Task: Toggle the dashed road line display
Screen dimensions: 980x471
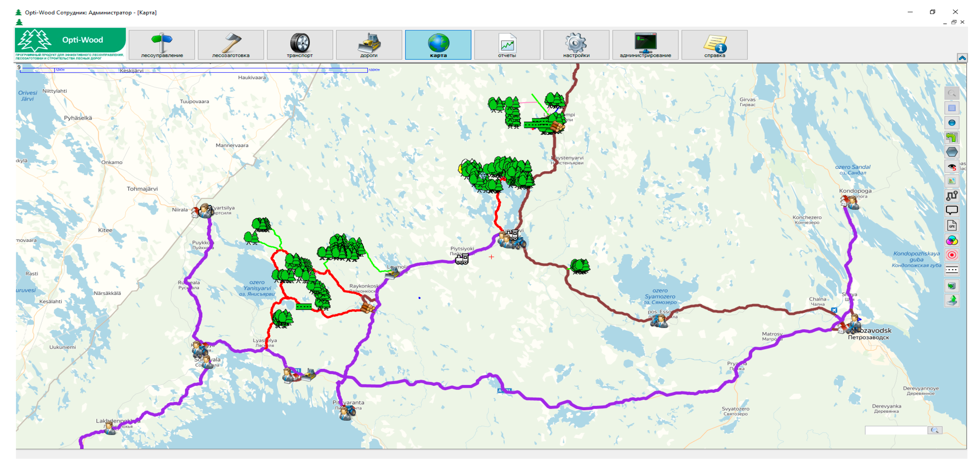Action: tap(951, 270)
